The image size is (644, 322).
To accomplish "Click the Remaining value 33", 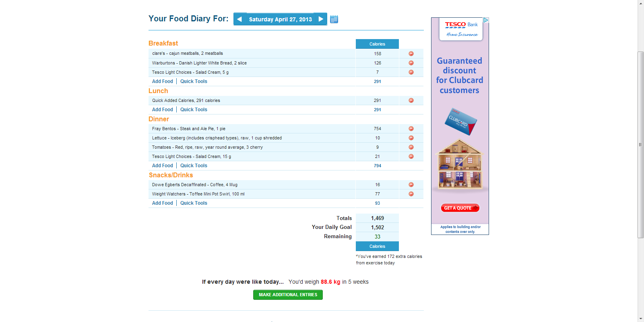I will [378, 237].
